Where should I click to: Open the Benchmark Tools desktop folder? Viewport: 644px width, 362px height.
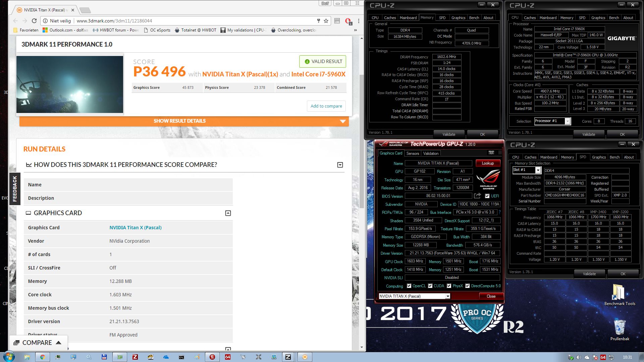click(620, 295)
